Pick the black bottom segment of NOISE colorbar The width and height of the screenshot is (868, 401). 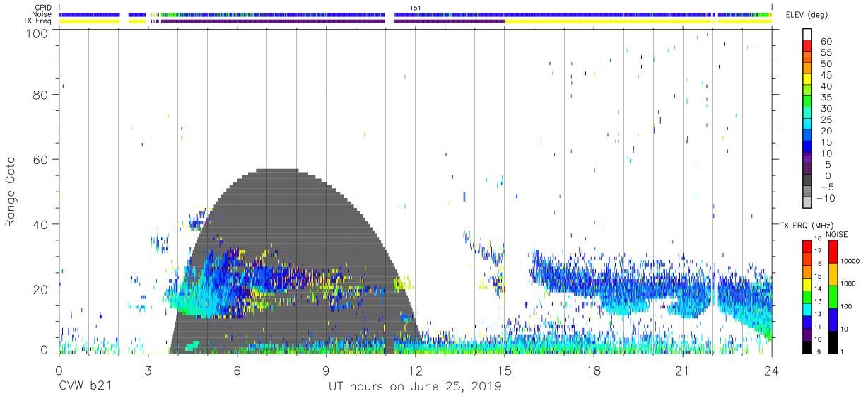pos(833,342)
